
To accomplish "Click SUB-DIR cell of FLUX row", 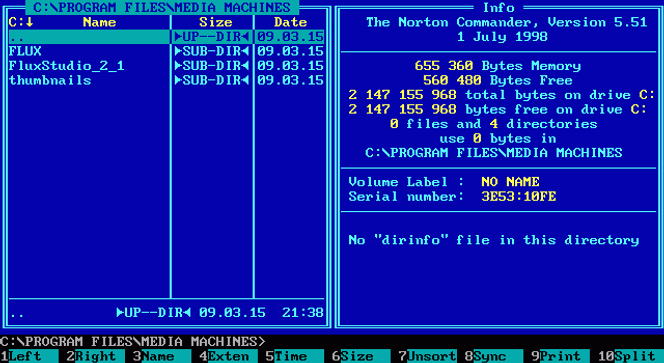I will (x=212, y=51).
